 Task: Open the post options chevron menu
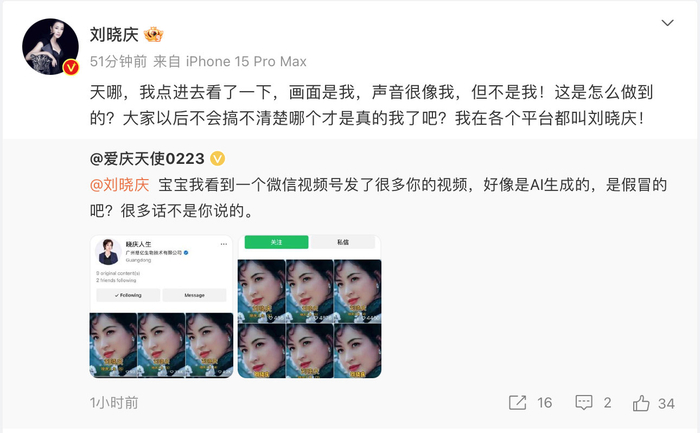point(667,23)
